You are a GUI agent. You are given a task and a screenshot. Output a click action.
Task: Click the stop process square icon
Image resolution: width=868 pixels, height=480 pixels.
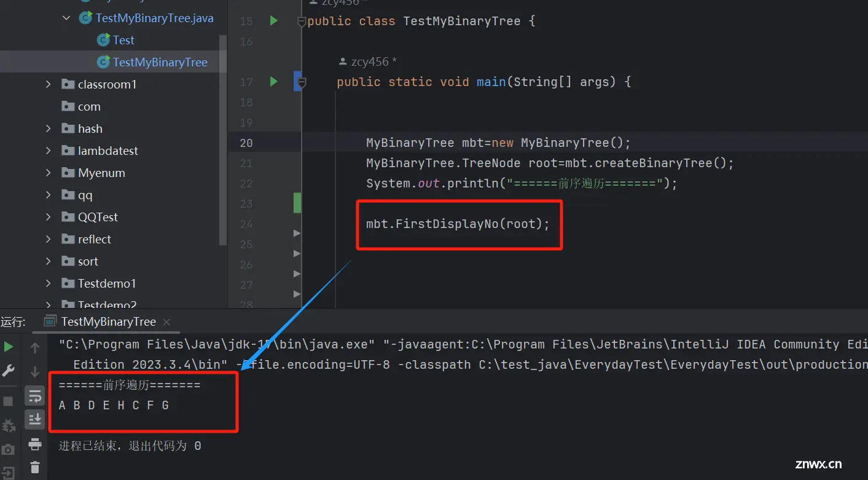(x=9, y=401)
